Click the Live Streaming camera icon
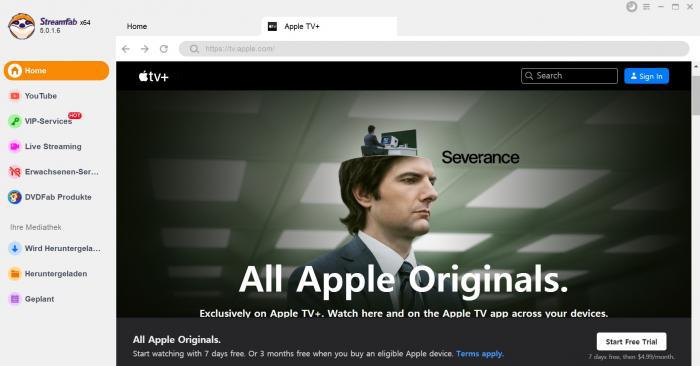This screenshot has width=700, height=366. tap(15, 146)
